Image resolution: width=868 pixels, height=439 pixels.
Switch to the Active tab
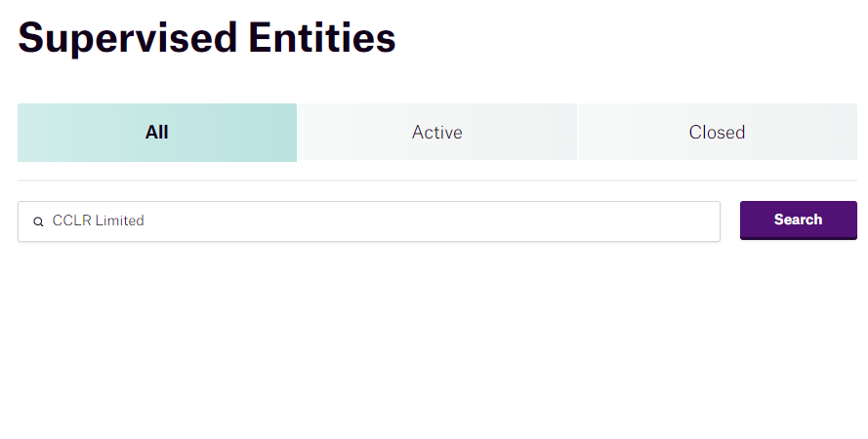point(437,132)
